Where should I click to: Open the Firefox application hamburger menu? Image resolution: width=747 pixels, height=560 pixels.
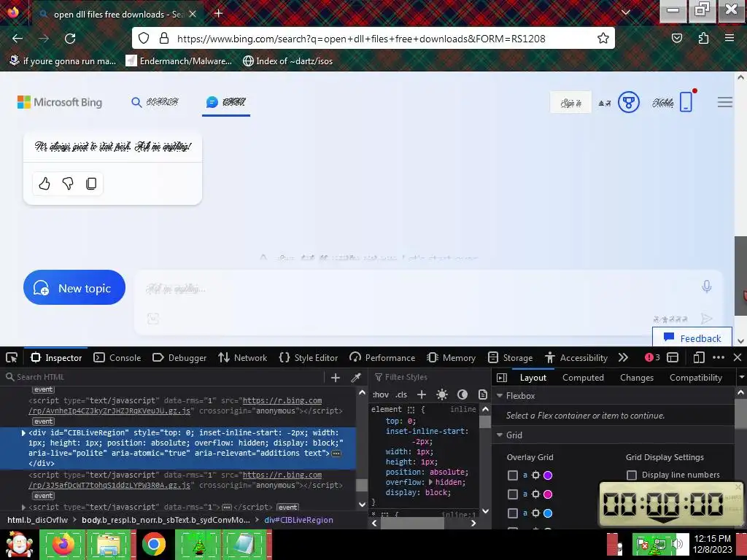point(729,38)
